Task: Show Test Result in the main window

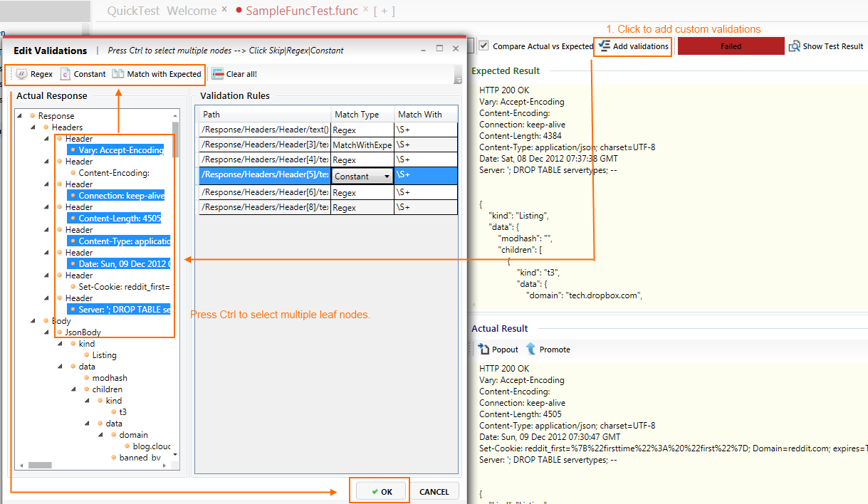Action: (826, 46)
